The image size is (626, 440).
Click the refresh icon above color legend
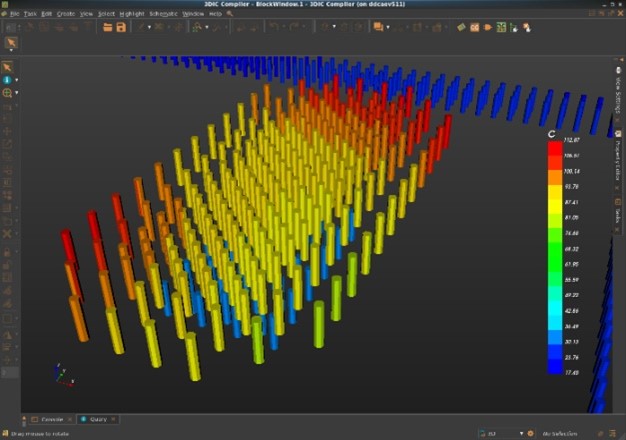pos(552,134)
